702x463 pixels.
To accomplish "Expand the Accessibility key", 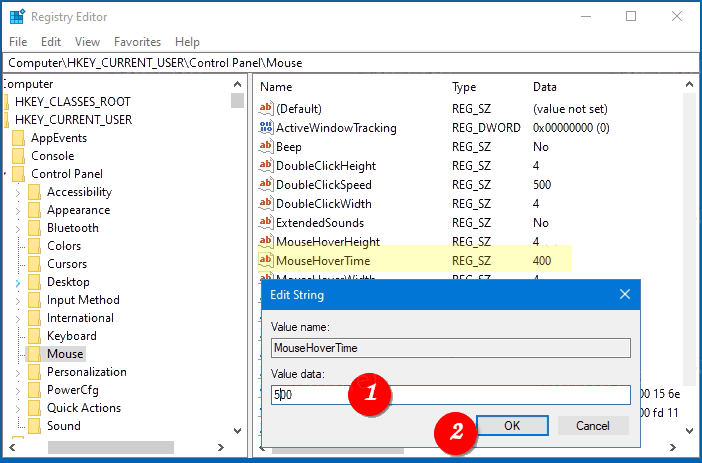I will [x=17, y=193].
